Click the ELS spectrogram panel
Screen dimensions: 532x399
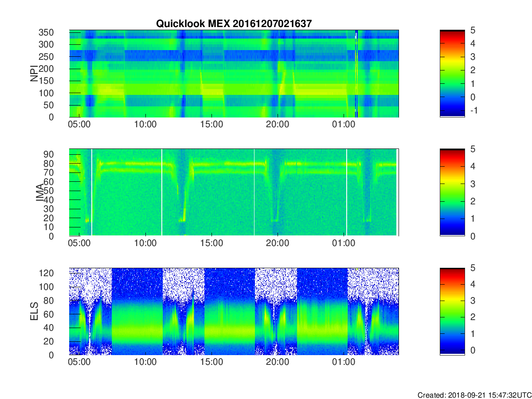(x=234, y=311)
